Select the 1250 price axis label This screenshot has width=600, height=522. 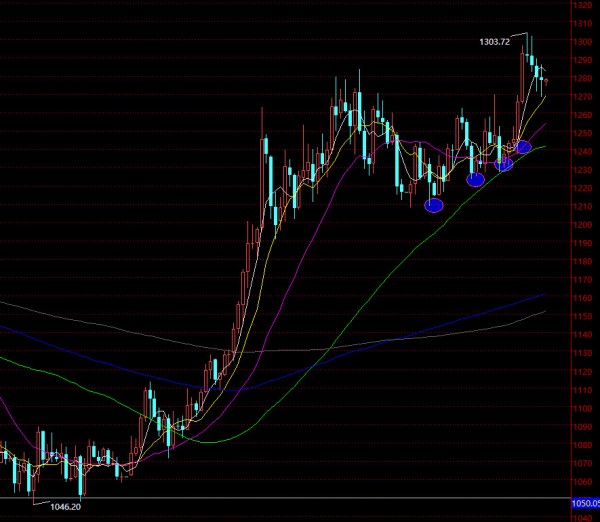(580, 134)
